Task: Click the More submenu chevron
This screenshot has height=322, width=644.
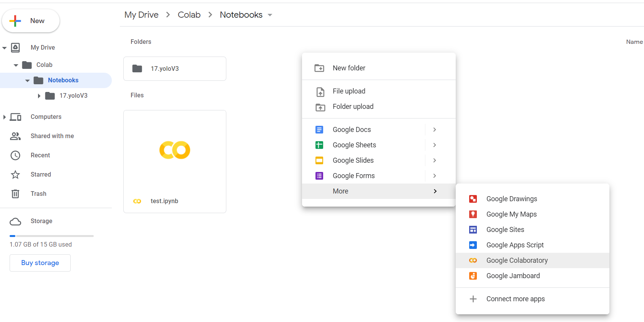Action: 435,191
